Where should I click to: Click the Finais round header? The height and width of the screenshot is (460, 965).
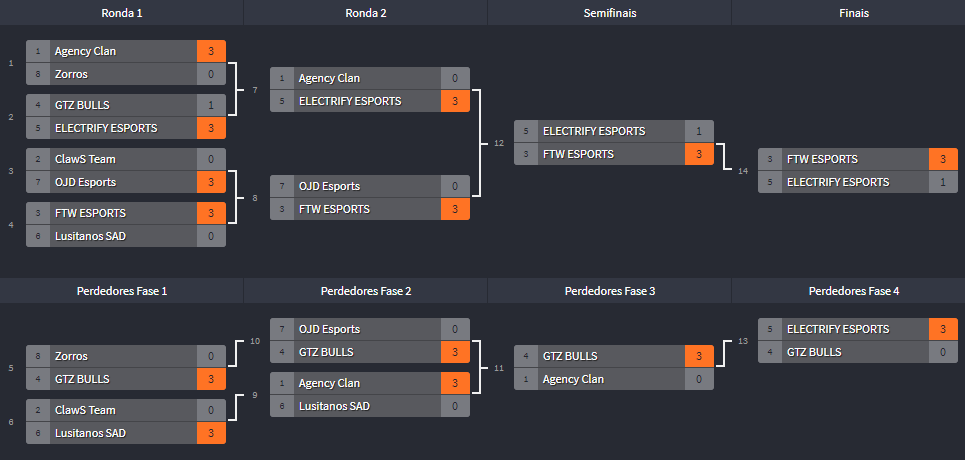point(853,13)
